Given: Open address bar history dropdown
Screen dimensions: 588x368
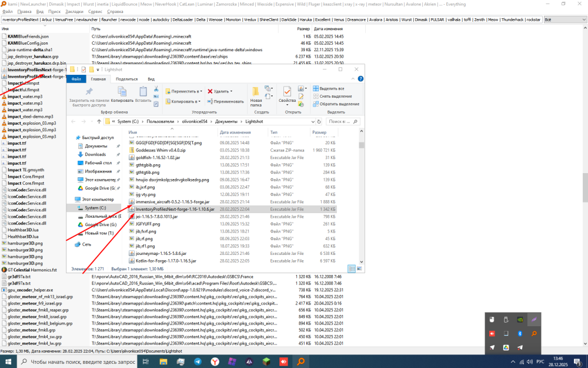Looking at the screenshot, I should point(312,121).
